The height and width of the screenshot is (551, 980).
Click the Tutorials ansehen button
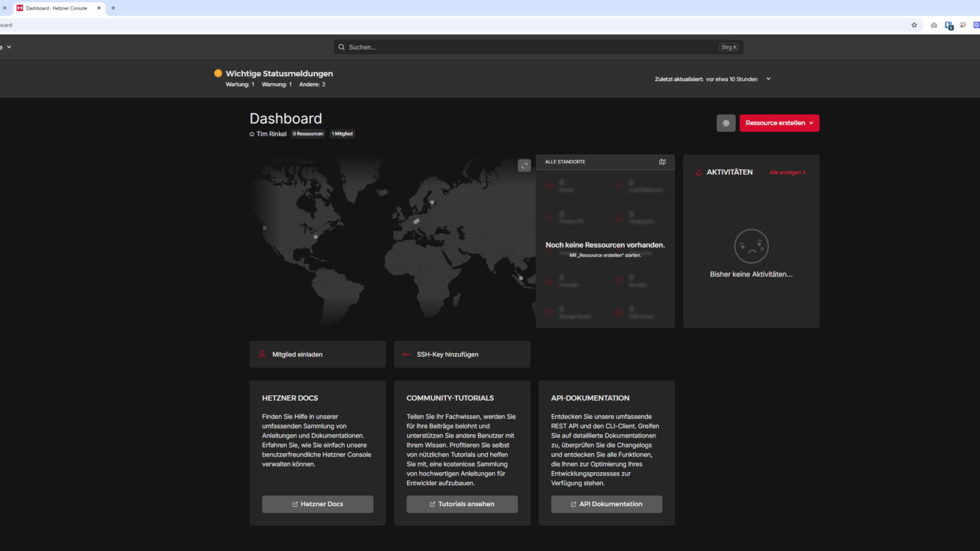pyautogui.click(x=462, y=504)
